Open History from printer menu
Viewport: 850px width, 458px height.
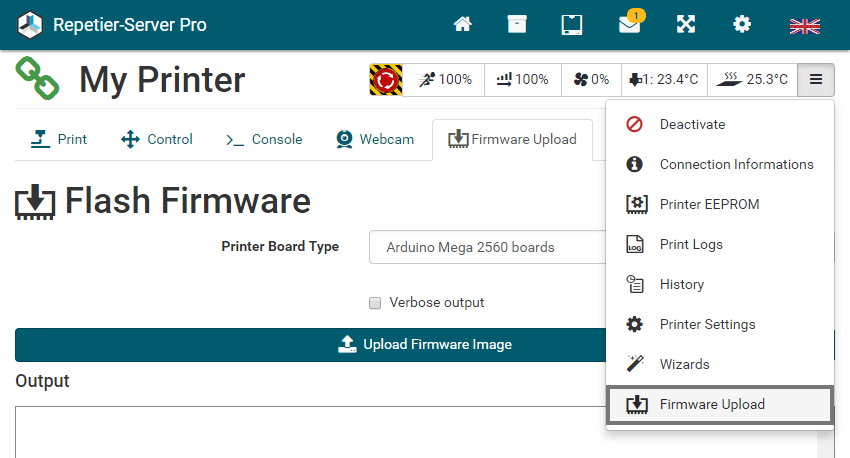tap(719, 285)
